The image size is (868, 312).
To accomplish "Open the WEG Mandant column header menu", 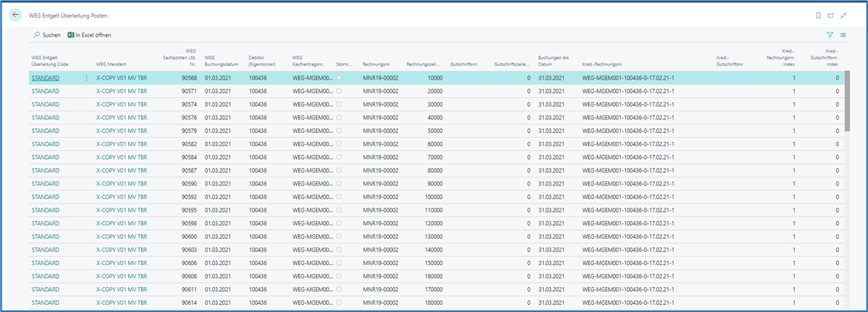I will tap(112, 64).
